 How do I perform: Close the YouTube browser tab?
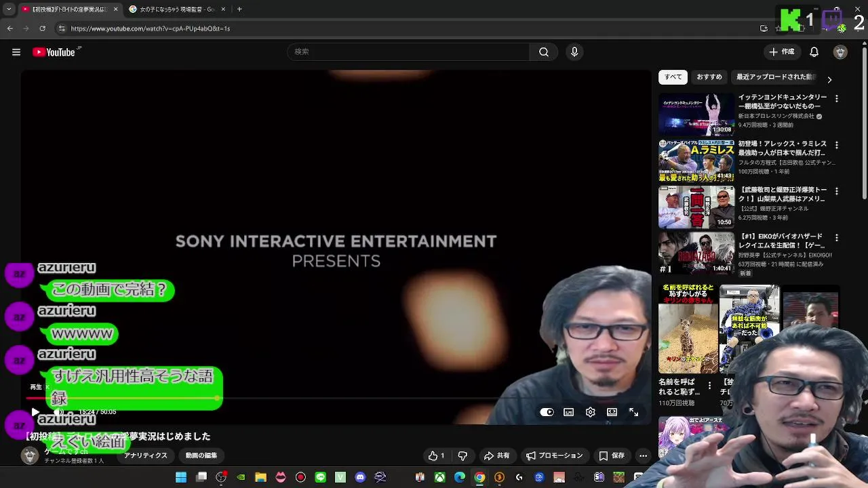(x=115, y=9)
